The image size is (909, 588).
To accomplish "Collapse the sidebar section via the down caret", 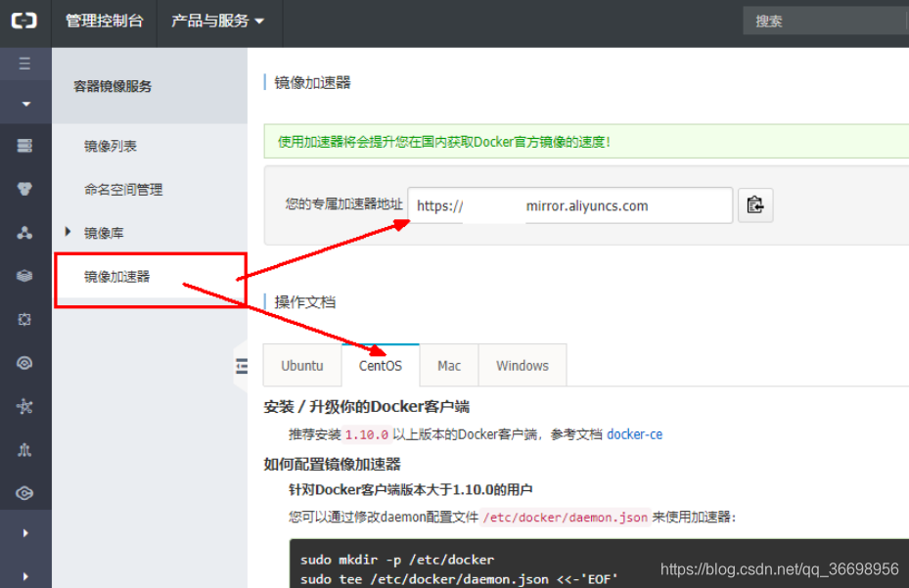I will point(25,104).
